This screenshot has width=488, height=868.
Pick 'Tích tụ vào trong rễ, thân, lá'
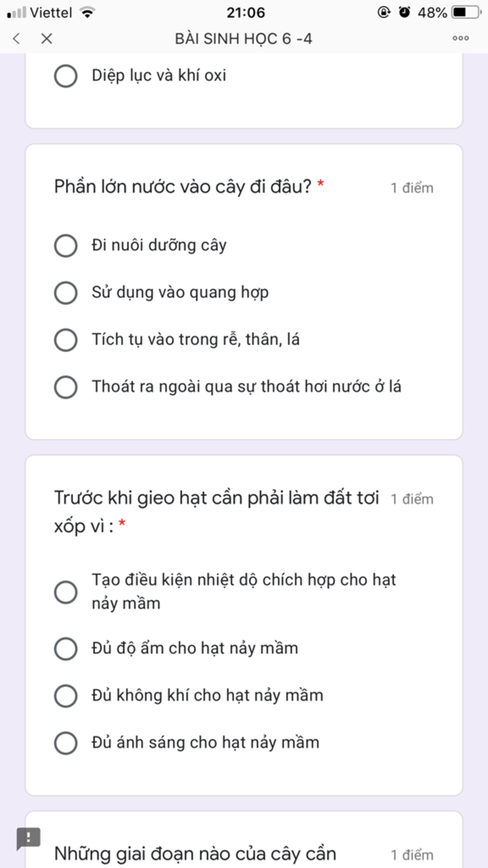(66, 340)
